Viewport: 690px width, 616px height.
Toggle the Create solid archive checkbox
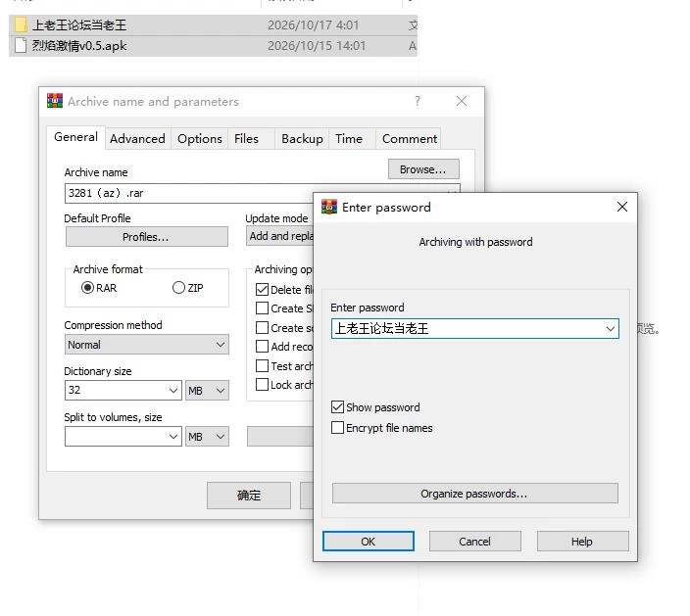262,327
